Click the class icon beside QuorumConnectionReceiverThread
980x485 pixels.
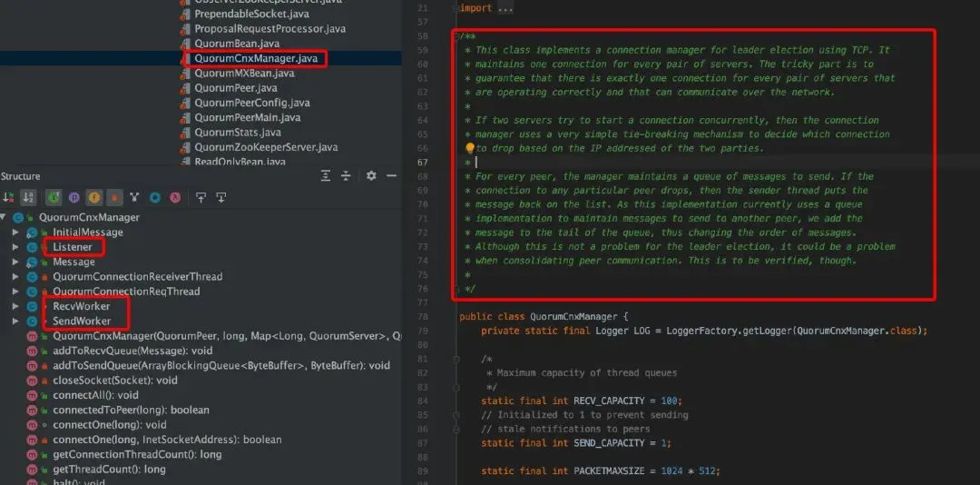(x=32, y=277)
